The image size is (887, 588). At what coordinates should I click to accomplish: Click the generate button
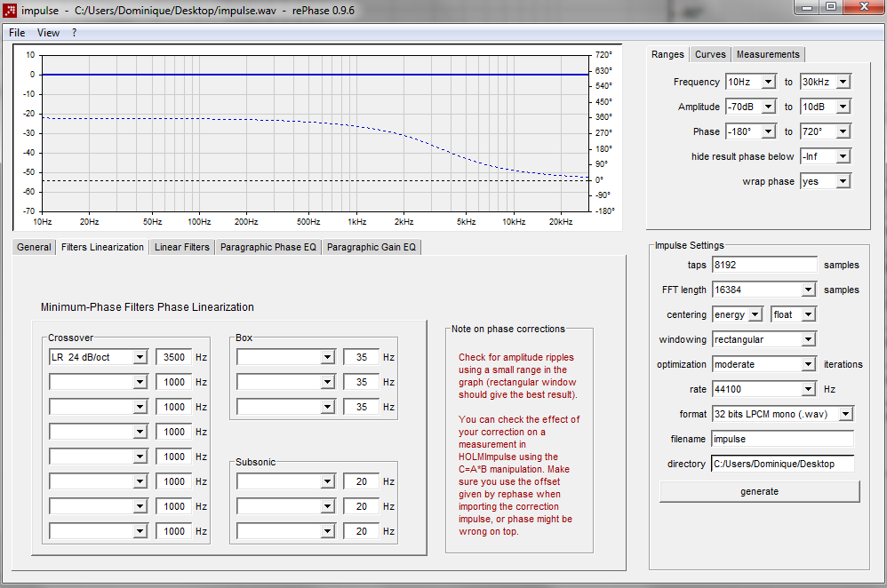pyautogui.click(x=760, y=491)
